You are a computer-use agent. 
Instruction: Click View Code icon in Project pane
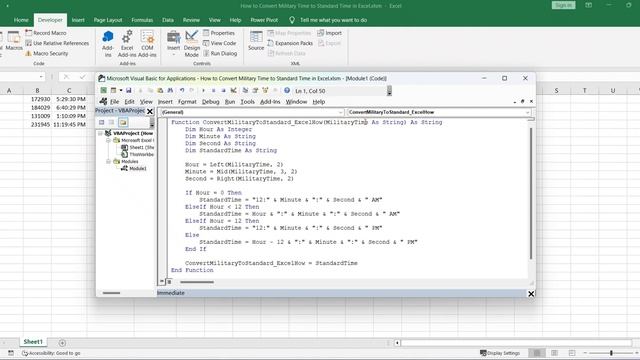pos(102,122)
